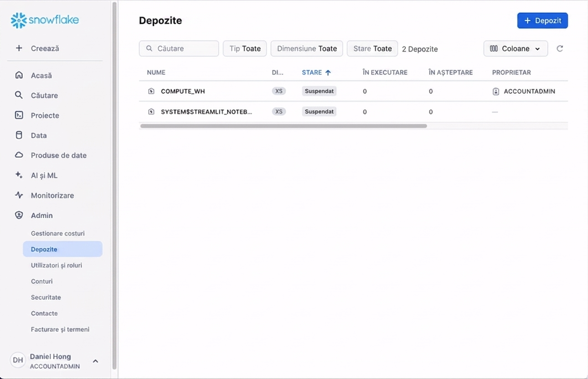
Task: Click the sidebar vertical scrollbar
Action: click(x=114, y=186)
